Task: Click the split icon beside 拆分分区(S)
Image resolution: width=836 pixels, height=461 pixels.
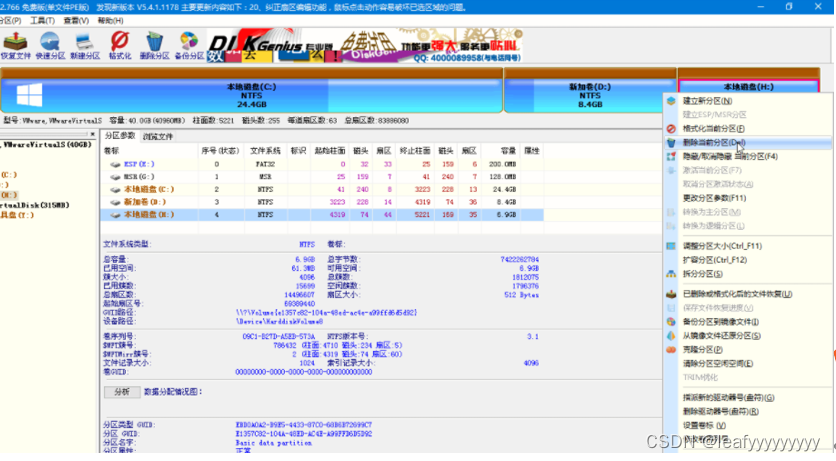Action: 671,273
